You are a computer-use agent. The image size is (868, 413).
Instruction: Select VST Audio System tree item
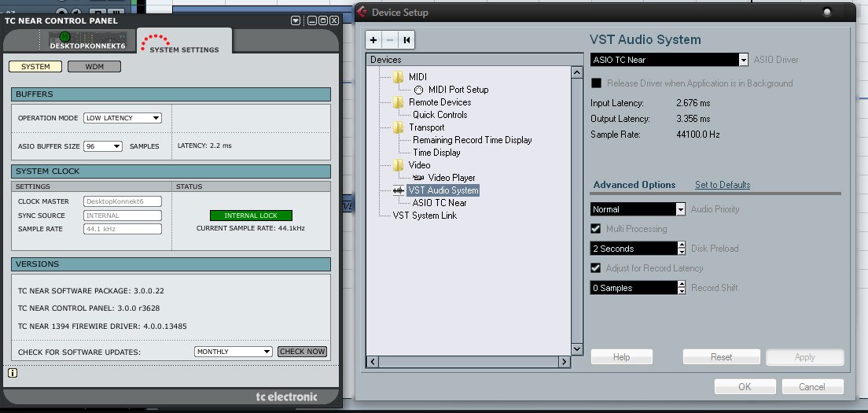tap(443, 190)
